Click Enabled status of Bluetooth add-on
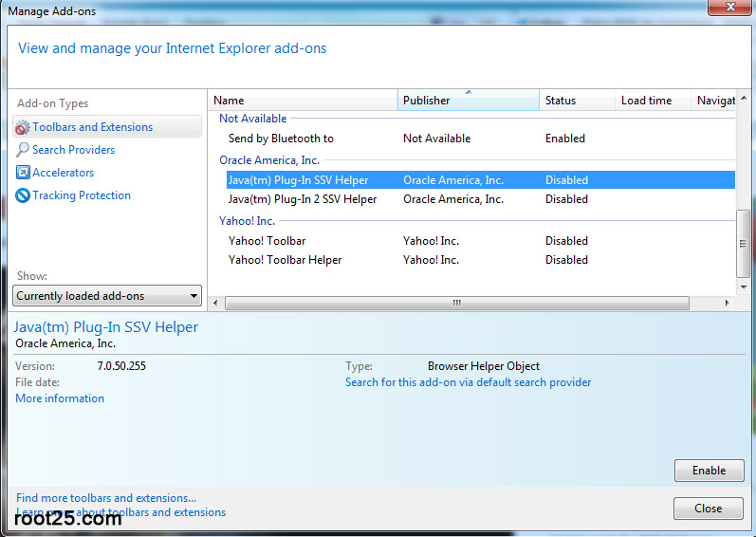The image size is (756, 537). tap(565, 139)
